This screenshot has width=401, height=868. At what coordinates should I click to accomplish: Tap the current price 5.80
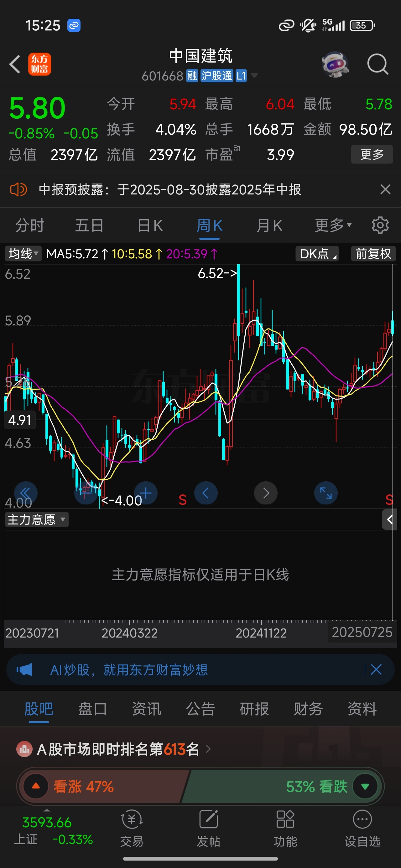pos(37,108)
